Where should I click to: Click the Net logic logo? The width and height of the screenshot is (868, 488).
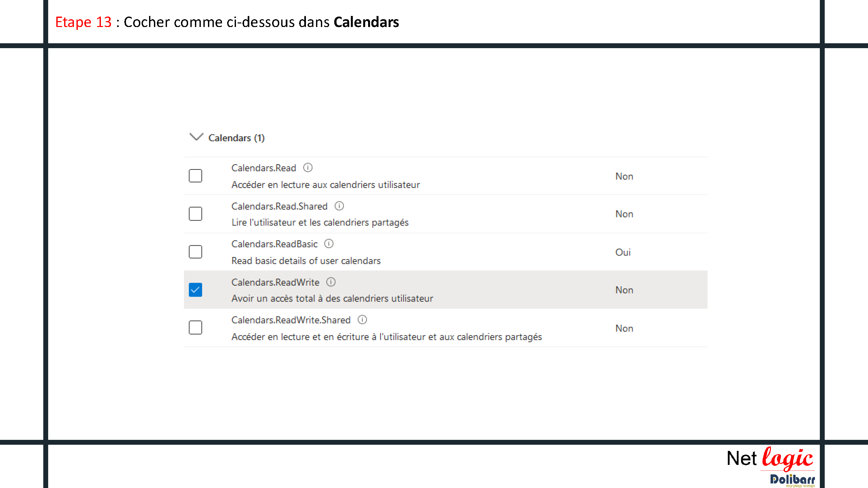coord(770,458)
